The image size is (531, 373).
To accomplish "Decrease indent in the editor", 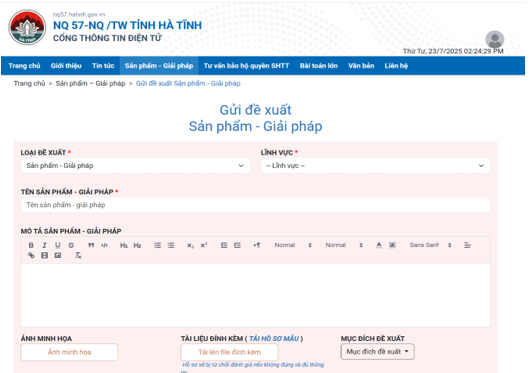I will click(x=224, y=245).
